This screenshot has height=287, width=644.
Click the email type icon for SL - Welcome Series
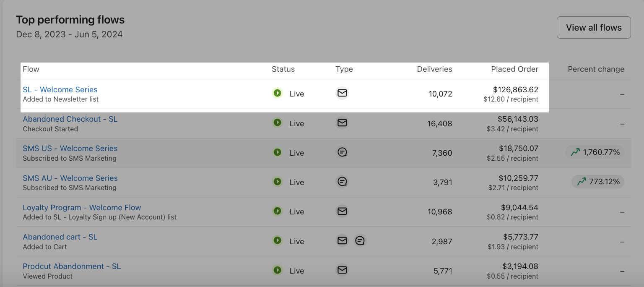342,93
